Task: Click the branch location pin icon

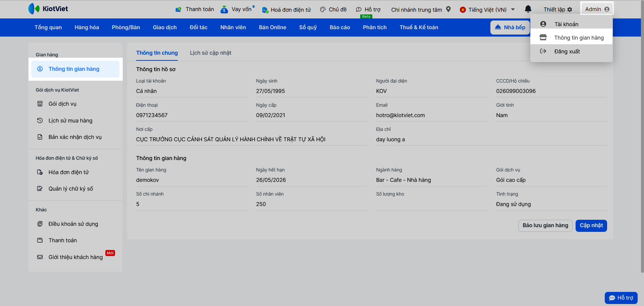Action: click(x=448, y=9)
